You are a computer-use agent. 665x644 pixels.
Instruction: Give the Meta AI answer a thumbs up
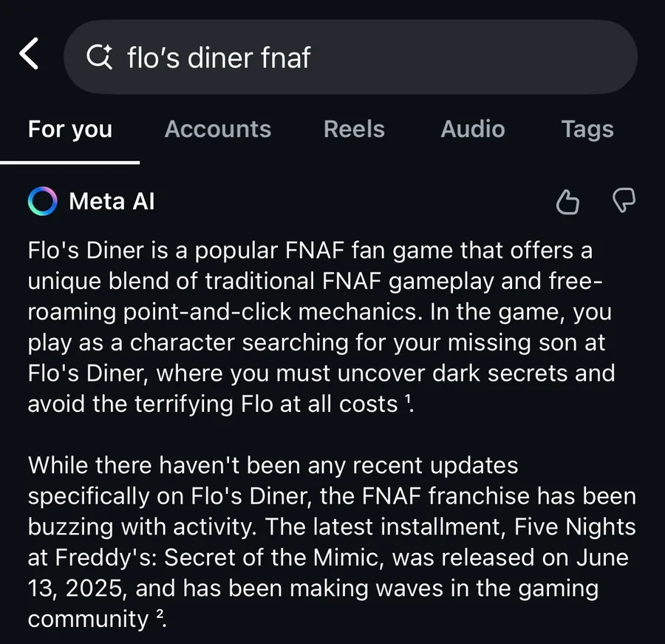pos(567,201)
